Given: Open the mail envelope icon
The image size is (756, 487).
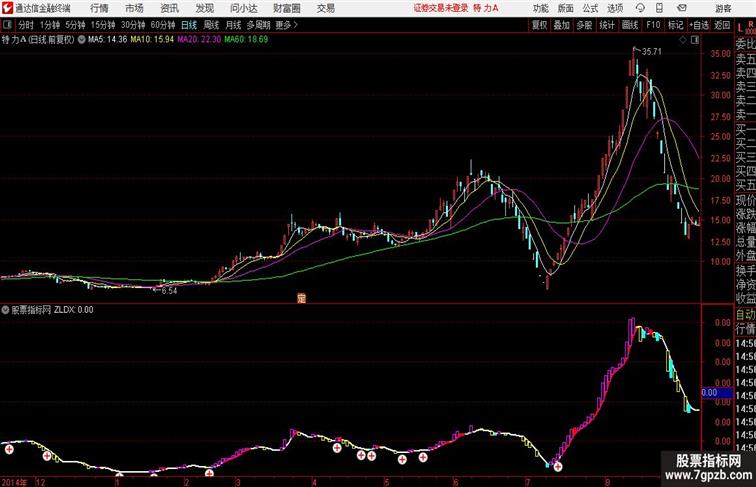Looking at the screenshot, I should (x=682, y=8).
